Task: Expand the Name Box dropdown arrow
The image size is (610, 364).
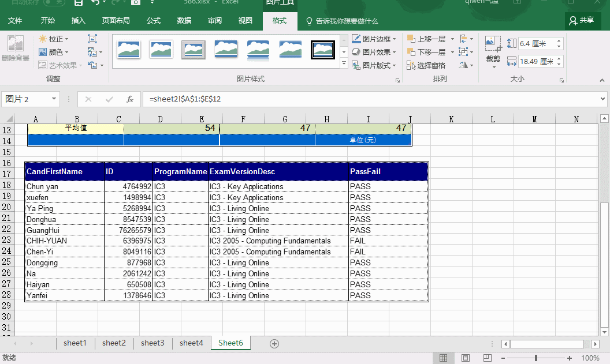Action: (54, 99)
